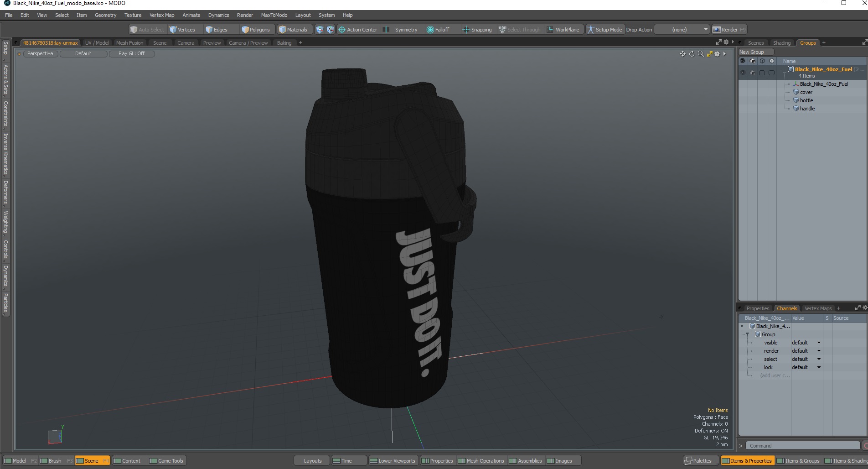
Task: Click the add user channel row
Action: (x=775, y=375)
